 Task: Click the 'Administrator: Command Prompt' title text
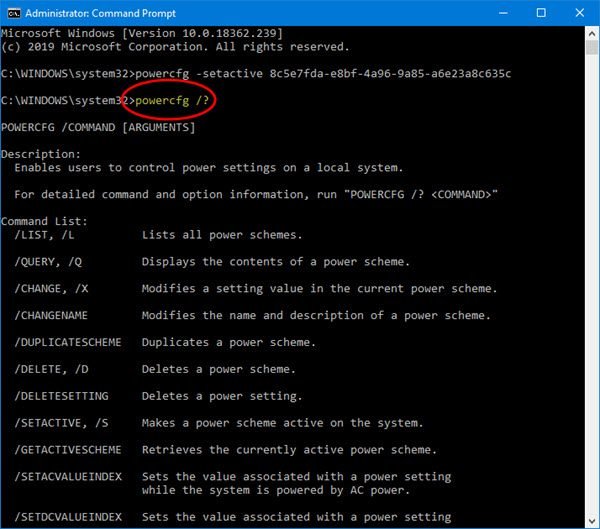click(101, 13)
